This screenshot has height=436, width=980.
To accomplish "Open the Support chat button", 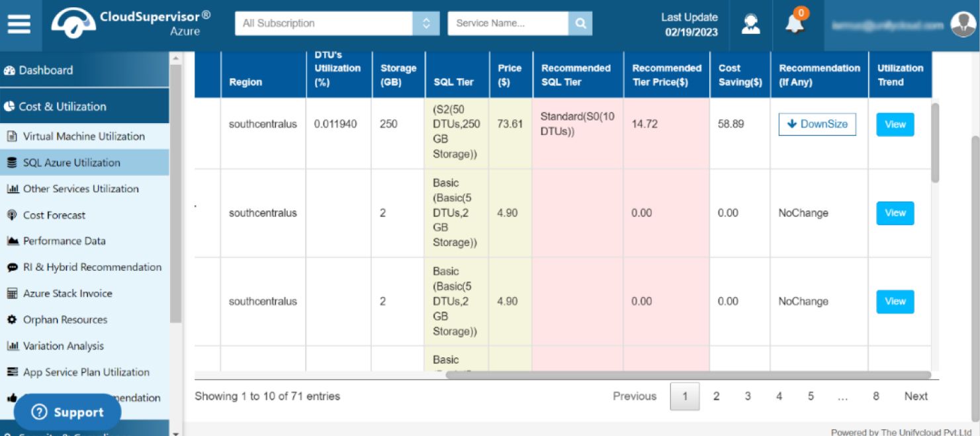I will click(67, 412).
